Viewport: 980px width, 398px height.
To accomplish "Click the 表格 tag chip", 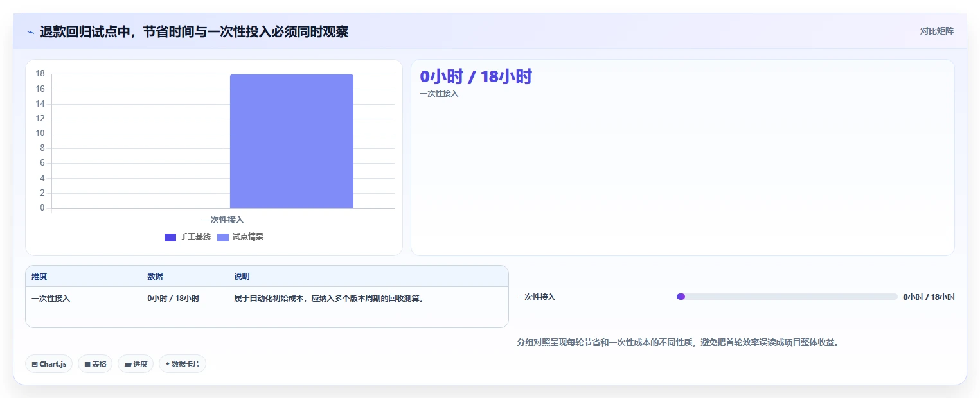I will (95, 364).
